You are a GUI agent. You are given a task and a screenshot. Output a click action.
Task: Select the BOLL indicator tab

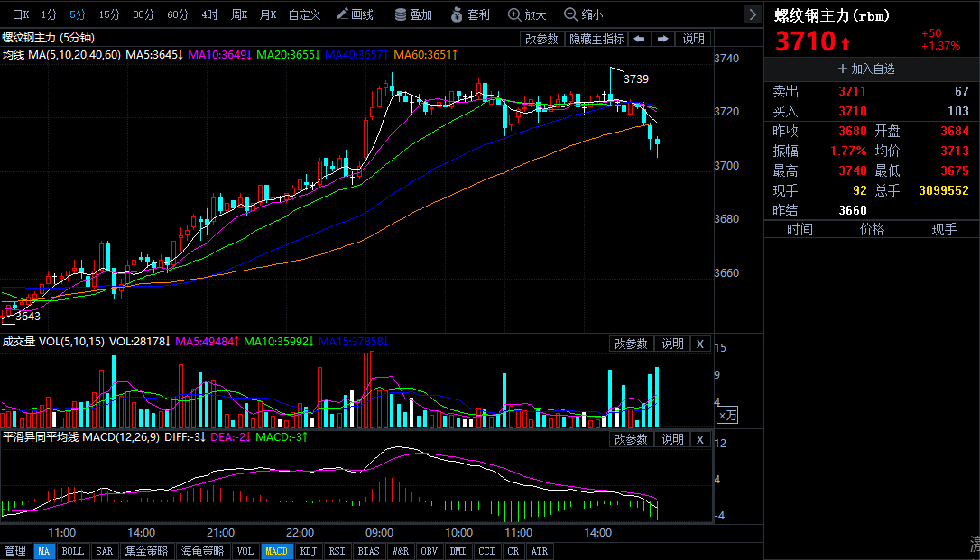point(72,551)
